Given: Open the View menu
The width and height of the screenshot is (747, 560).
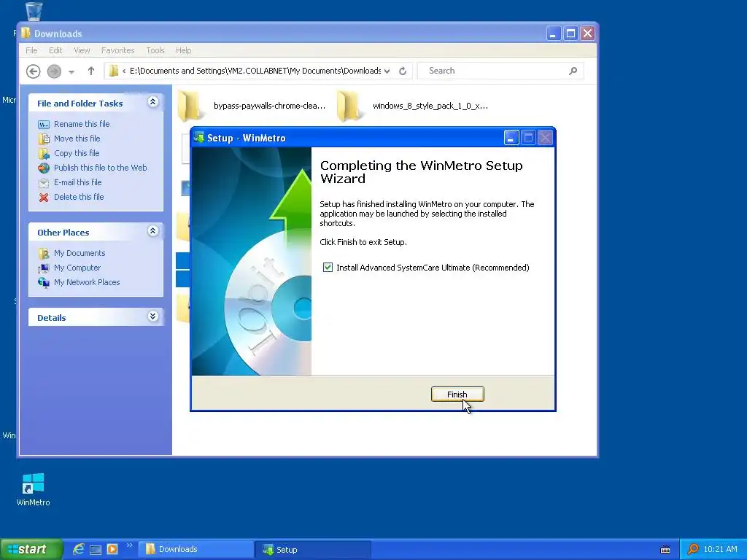Looking at the screenshot, I should click(82, 50).
